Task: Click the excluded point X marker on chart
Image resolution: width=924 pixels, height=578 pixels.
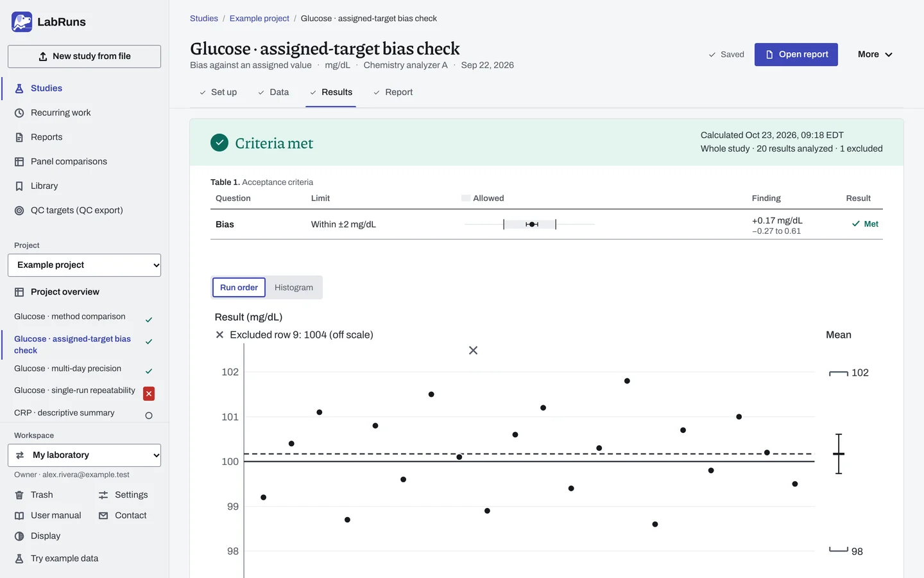Action: coord(473,351)
